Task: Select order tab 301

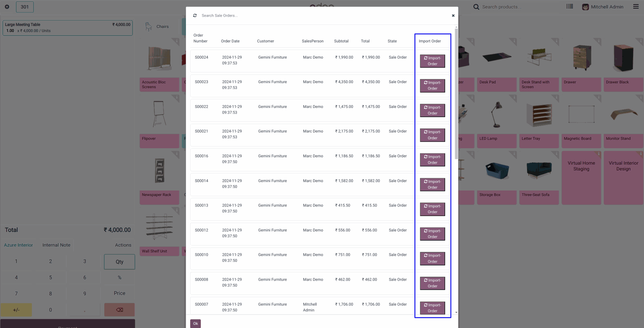Action: tap(25, 7)
